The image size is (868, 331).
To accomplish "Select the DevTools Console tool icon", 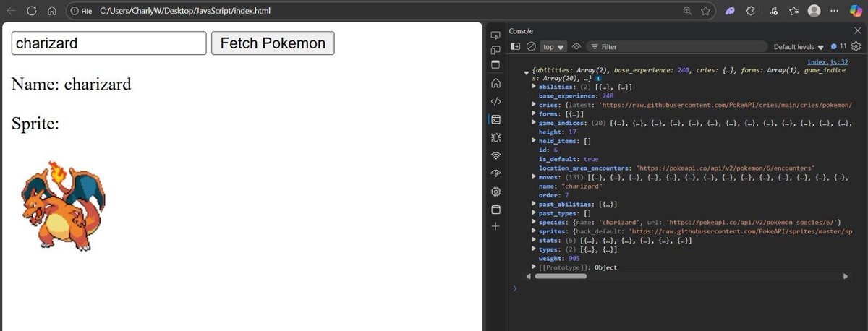I will 496,119.
